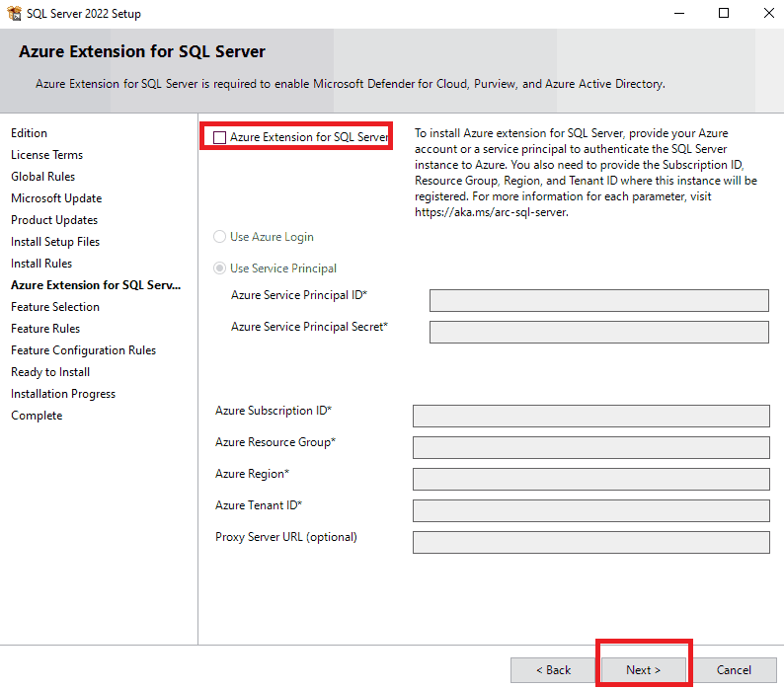Enable the Azure Extension for SQL Server checkbox
Image resolution: width=784 pixels, height=689 pixels.
tap(219, 137)
